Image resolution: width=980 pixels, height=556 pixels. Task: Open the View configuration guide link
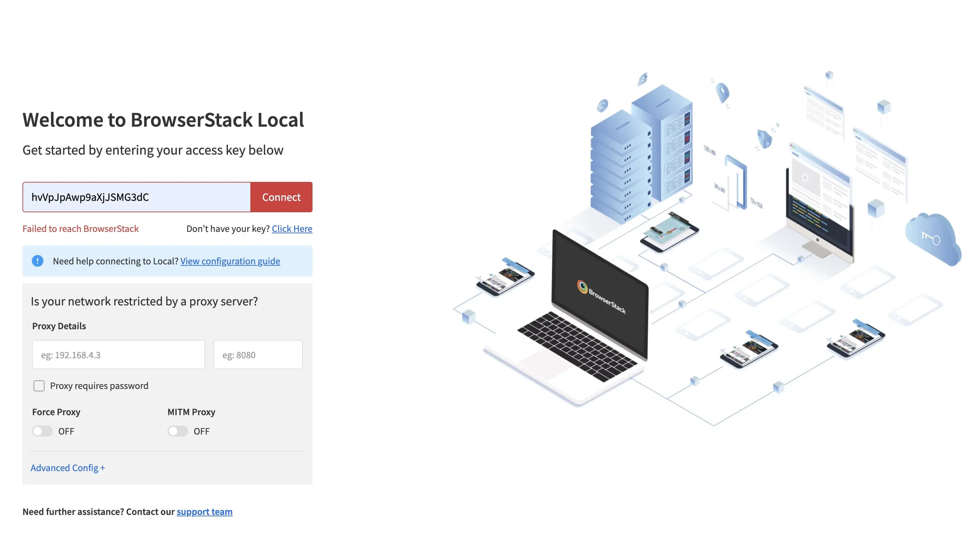click(x=230, y=261)
